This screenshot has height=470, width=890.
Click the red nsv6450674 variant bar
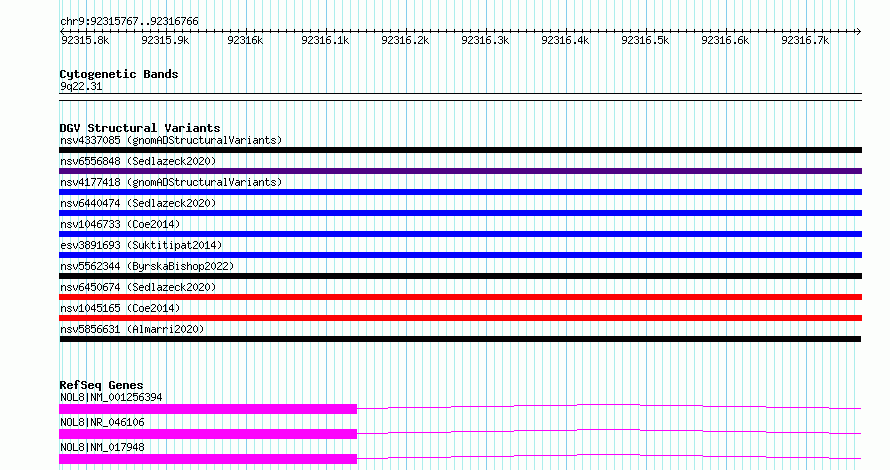point(460,297)
